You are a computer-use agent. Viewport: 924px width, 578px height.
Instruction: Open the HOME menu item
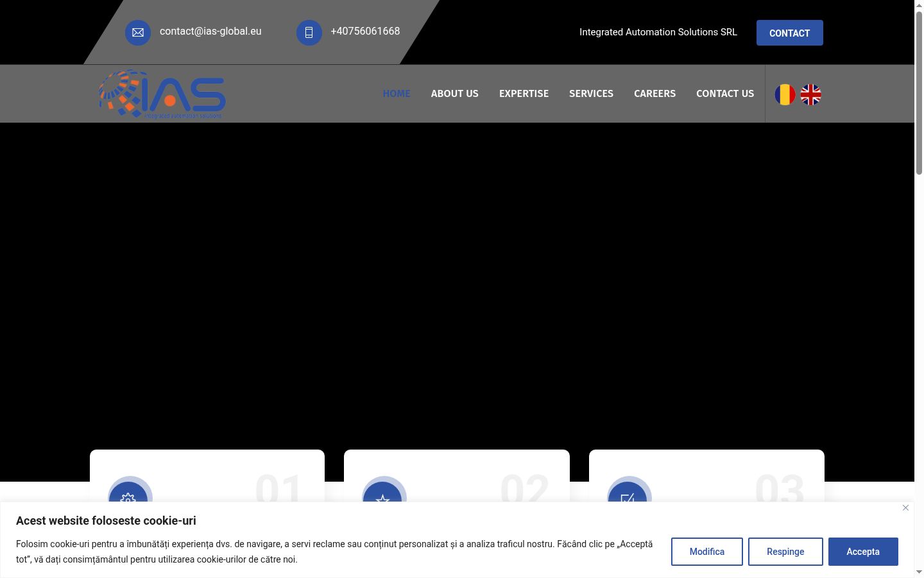click(397, 94)
